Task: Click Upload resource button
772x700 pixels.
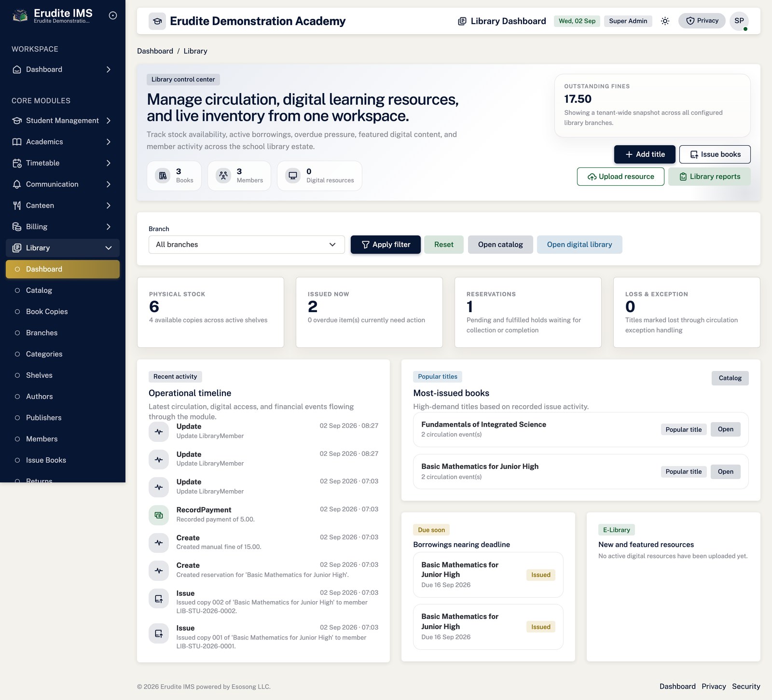Action: coord(620,177)
